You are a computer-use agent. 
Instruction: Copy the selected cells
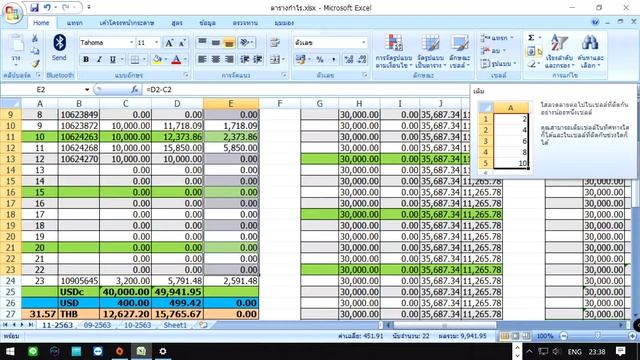click(35, 51)
